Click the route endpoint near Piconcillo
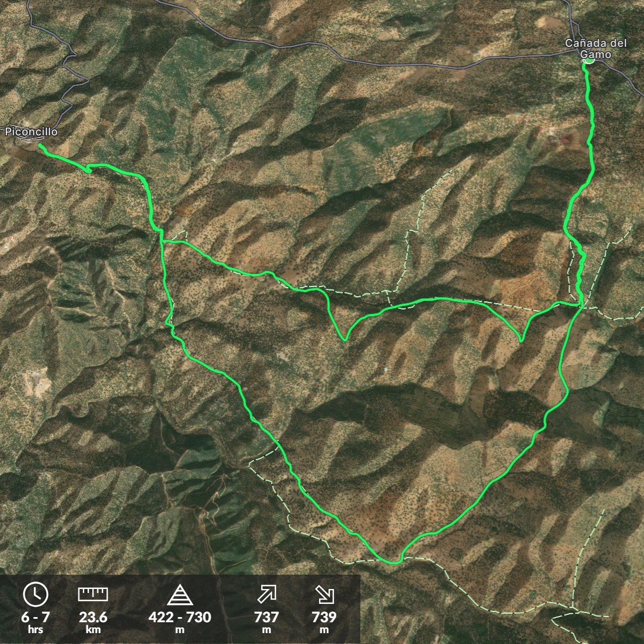This screenshot has width=644, height=644. click(x=40, y=145)
